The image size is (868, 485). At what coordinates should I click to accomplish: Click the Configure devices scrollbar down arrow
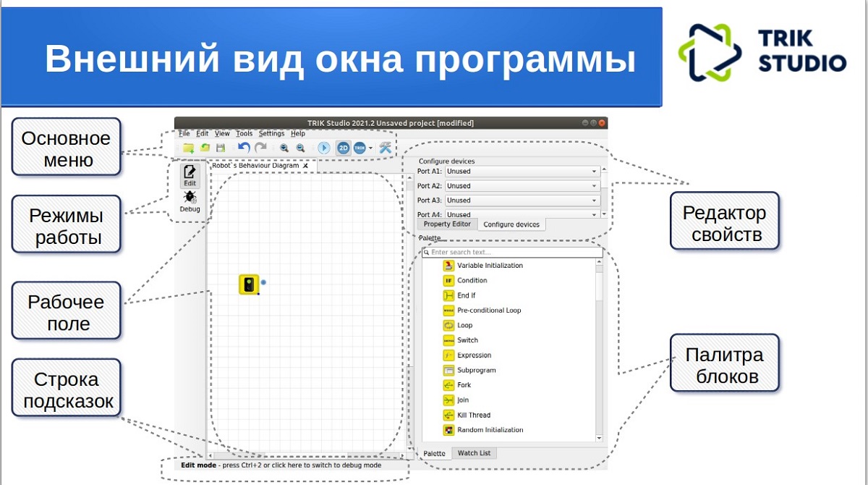pos(605,214)
